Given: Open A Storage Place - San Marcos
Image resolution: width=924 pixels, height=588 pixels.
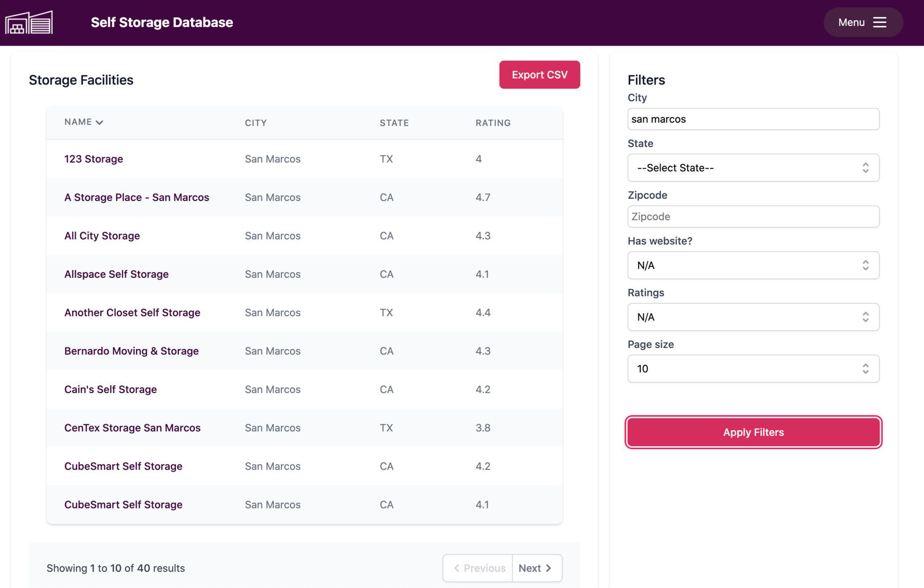Looking at the screenshot, I should pos(137,197).
